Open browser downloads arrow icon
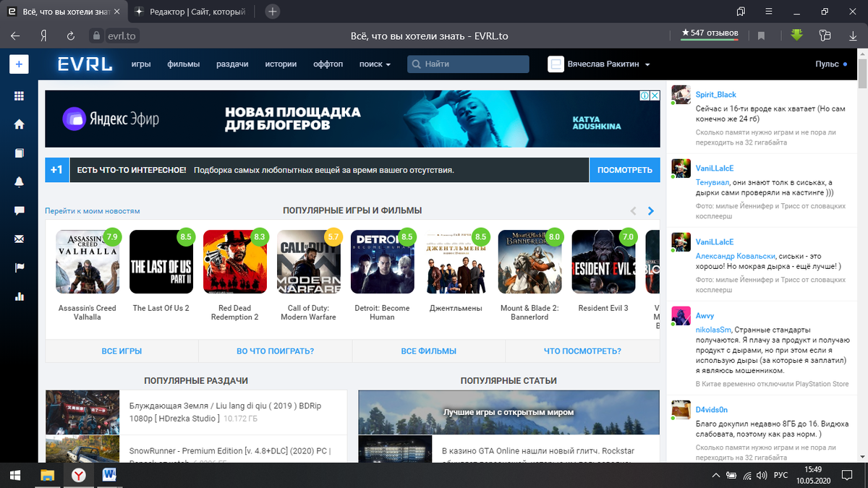Screen dimensions: 868x488 [x=853, y=35]
